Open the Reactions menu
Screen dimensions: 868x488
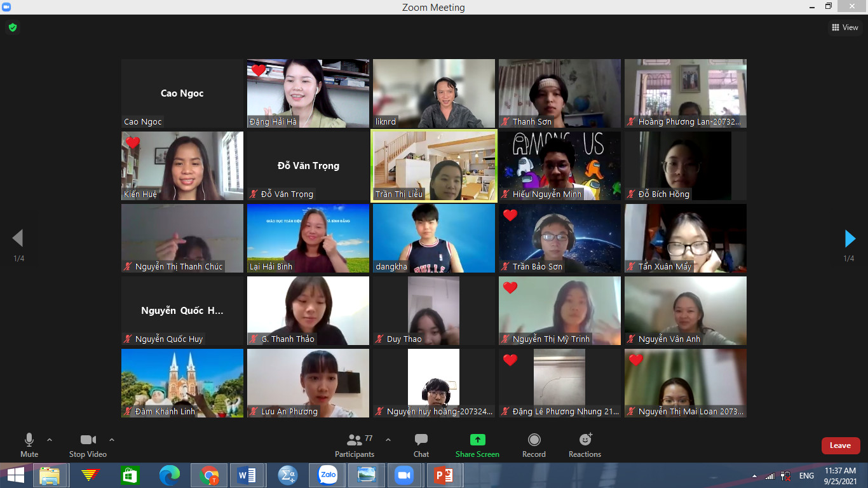tap(585, 445)
